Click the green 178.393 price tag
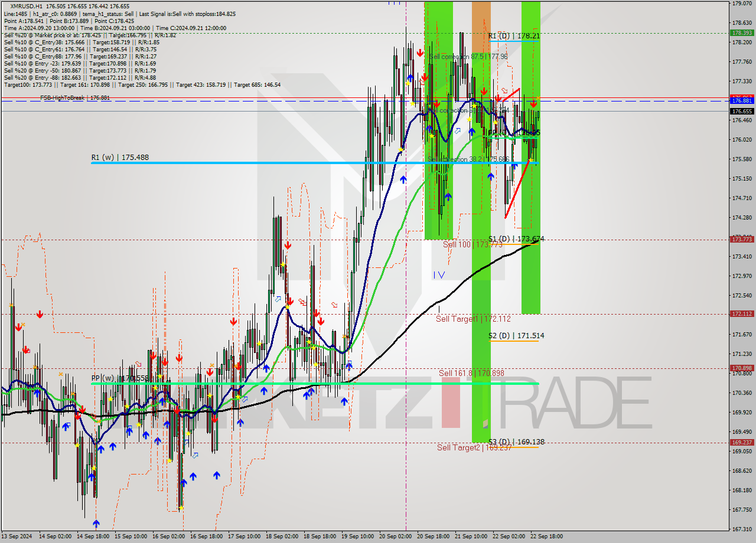The width and height of the screenshot is (756, 543). point(742,33)
